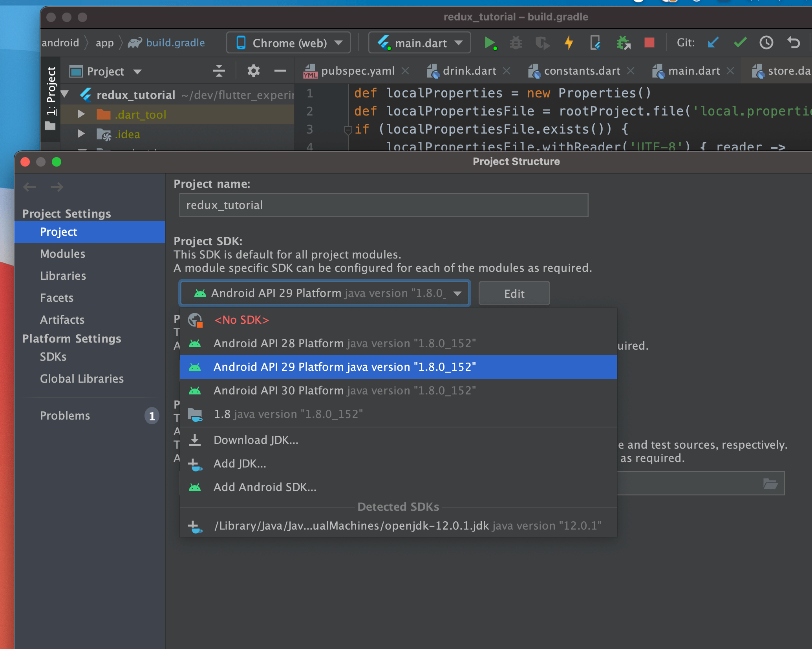812x649 pixels.
Task: Collapse all nodes in the Project tree
Action: point(219,71)
